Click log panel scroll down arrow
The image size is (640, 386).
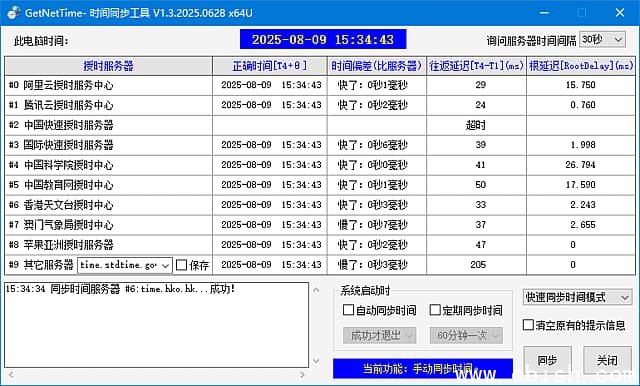(316, 360)
